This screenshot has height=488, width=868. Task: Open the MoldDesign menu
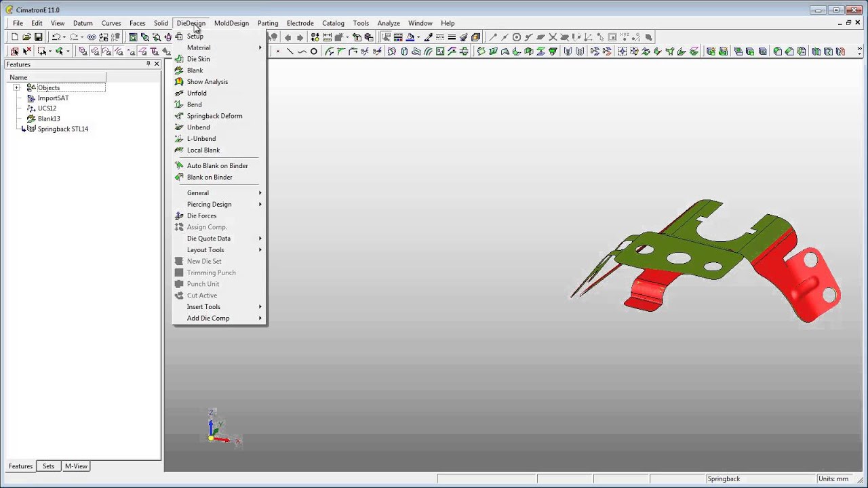pyautogui.click(x=231, y=23)
